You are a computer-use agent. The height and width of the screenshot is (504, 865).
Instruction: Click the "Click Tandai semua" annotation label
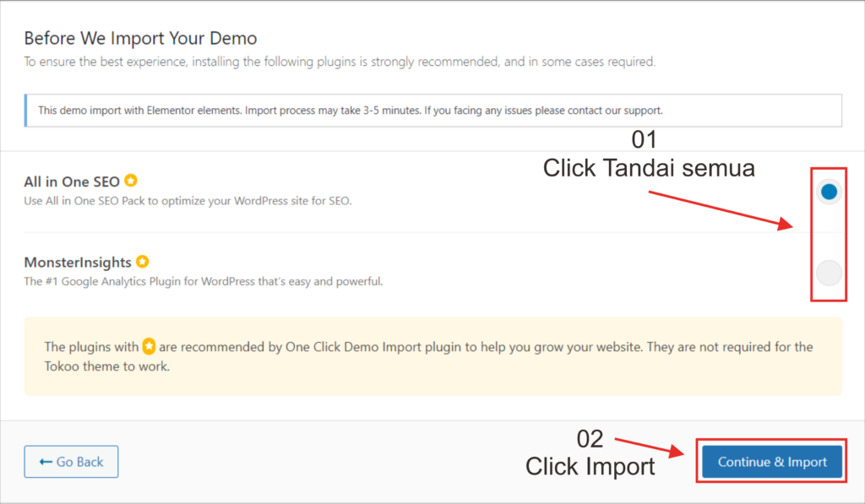648,169
